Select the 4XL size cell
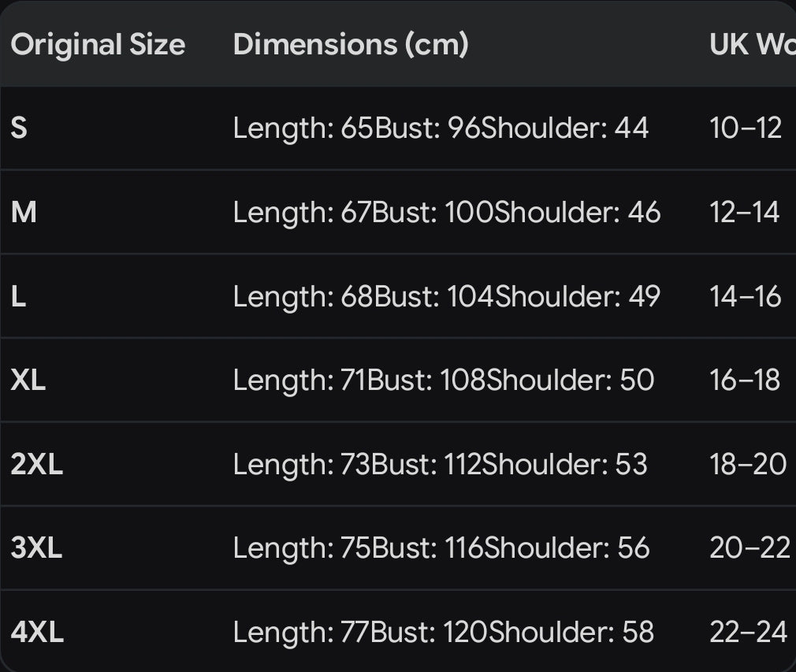The image size is (796, 672). (x=37, y=632)
